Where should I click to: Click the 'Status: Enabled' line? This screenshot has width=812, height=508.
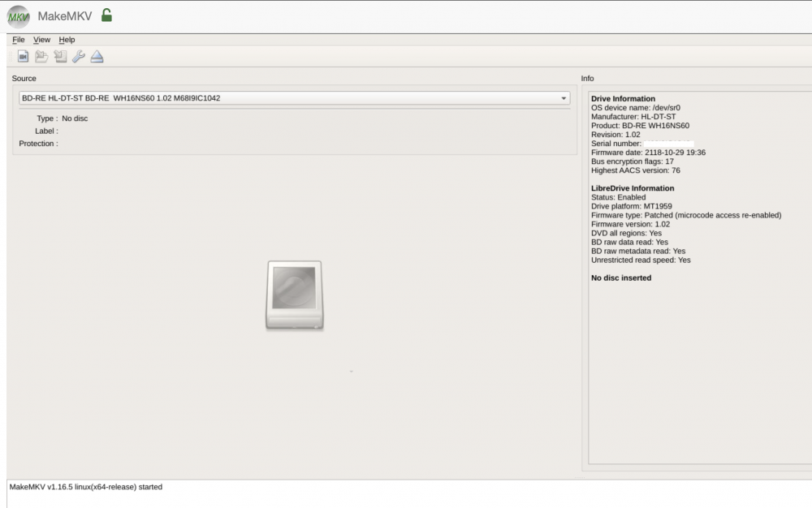pos(618,198)
